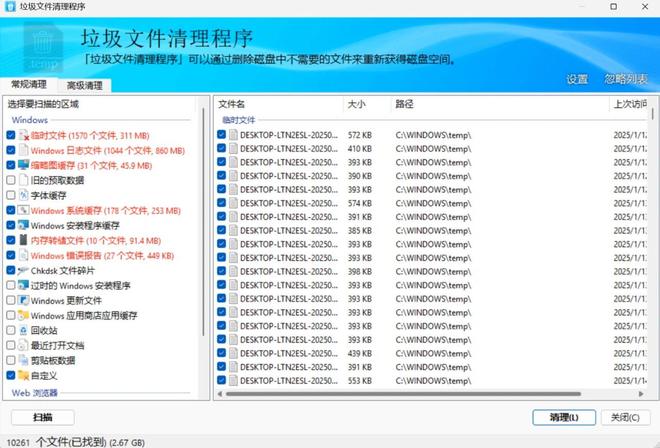This screenshot has width=660, height=448.
Task: Click the Windows 更新文件 icon
Action: tap(24, 300)
